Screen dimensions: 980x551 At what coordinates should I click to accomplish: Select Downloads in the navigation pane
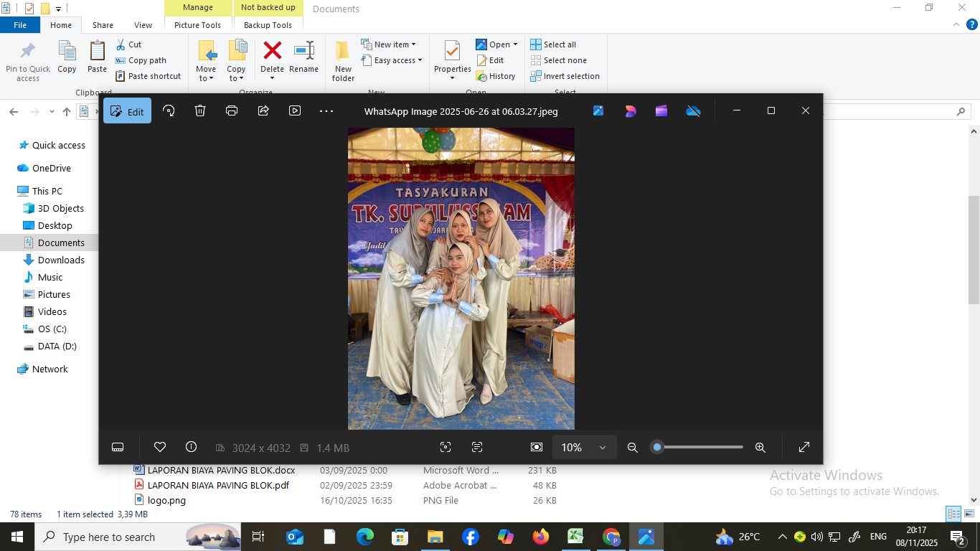[61, 260]
